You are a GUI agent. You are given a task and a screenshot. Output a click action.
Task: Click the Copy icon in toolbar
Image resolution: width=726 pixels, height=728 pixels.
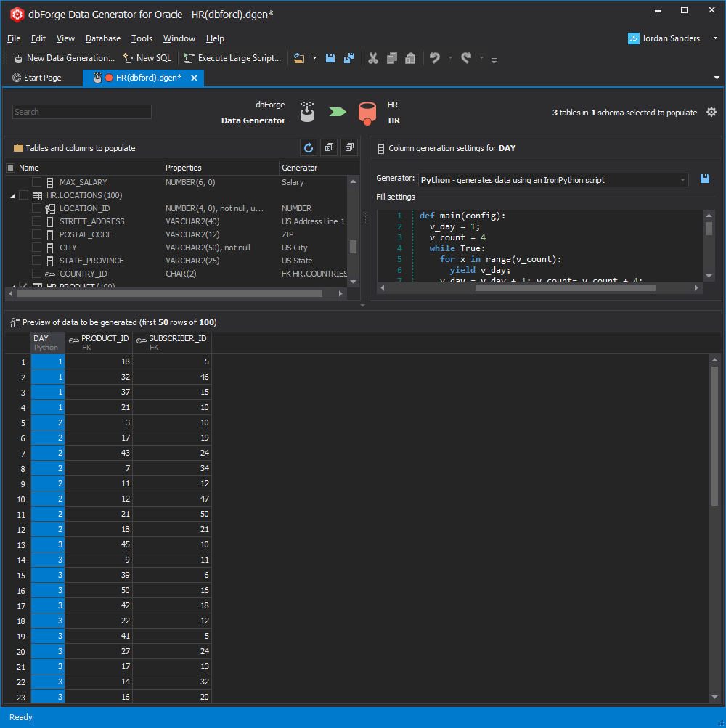pyautogui.click(x=392, y=58)
